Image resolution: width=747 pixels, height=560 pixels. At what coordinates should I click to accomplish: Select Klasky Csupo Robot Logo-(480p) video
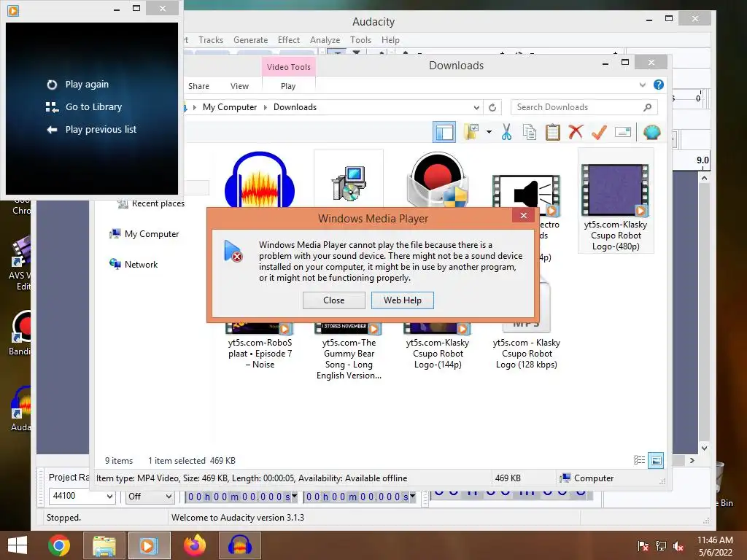click(616, 200)
